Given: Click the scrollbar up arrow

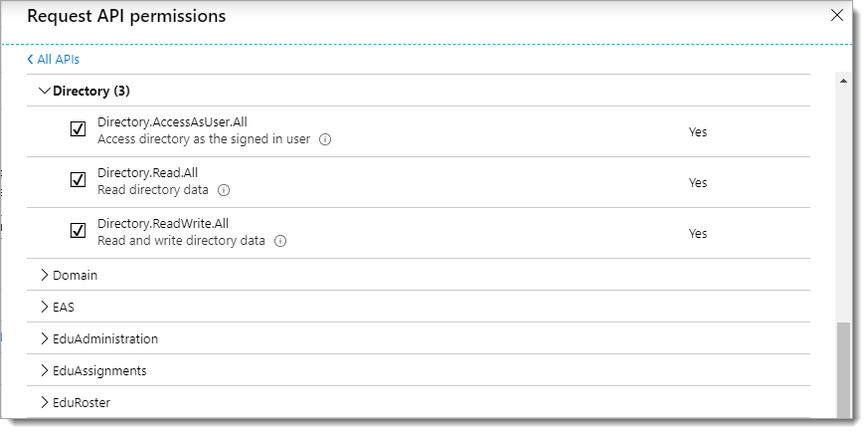Looking at the screenshot, I should tap(843, 81).
